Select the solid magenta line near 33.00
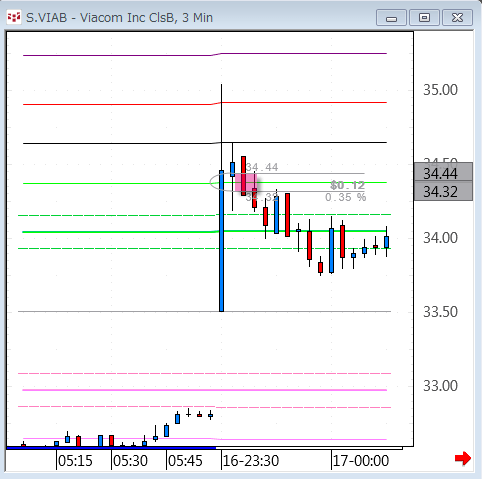 (x=205, y=390)
